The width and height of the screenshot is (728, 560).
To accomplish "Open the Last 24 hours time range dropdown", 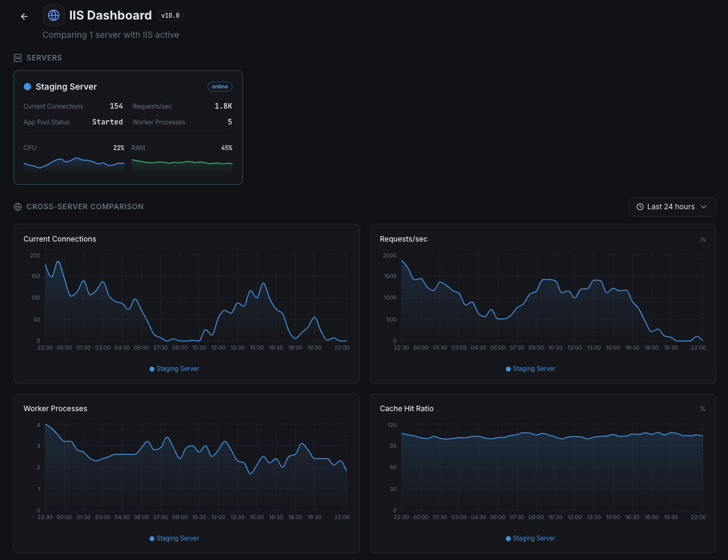I will coord(671,207).
